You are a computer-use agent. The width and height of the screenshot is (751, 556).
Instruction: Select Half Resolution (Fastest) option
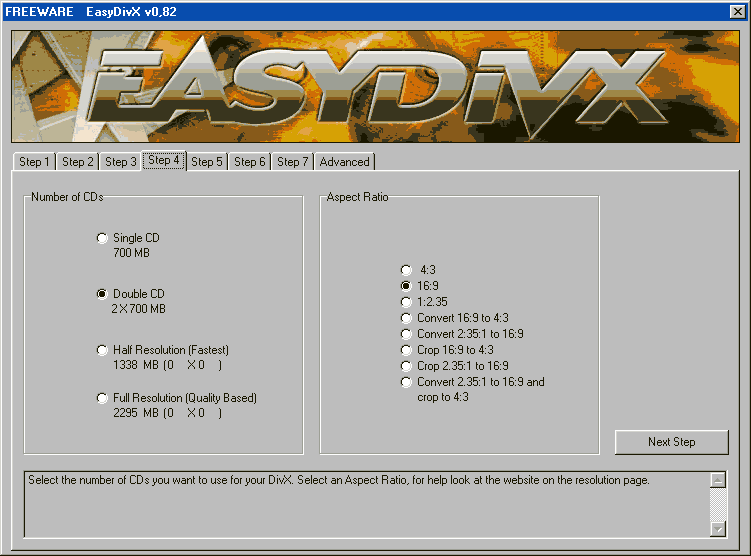(x=102, y=350)
